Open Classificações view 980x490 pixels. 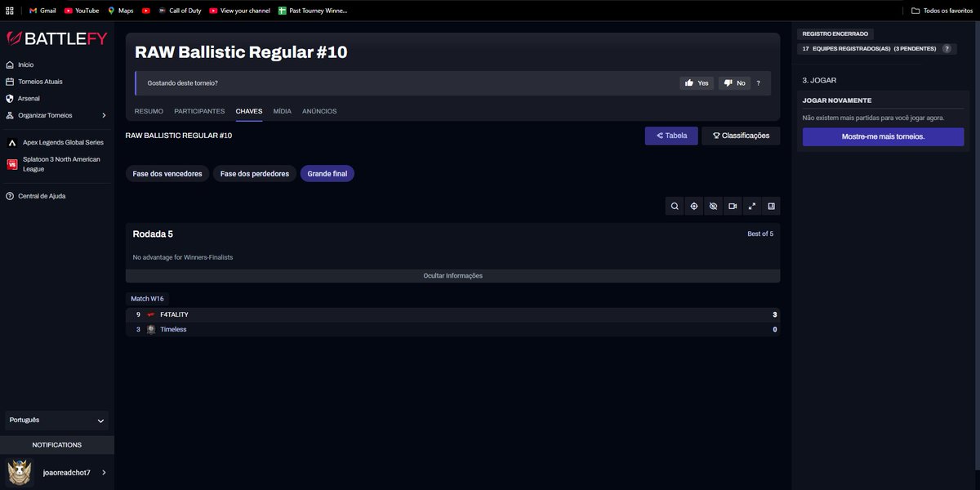coord(741,136)
